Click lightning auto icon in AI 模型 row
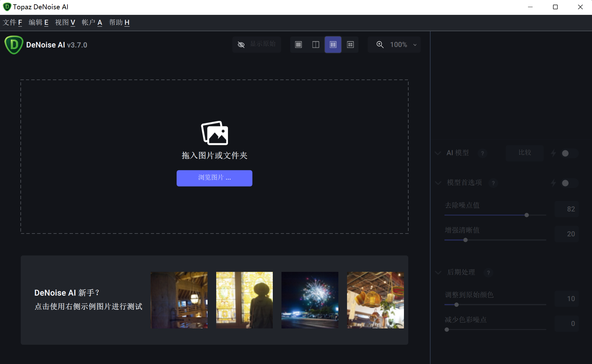Image resolution: width=592 pixels, height=364 pixels. coord(553,153)
